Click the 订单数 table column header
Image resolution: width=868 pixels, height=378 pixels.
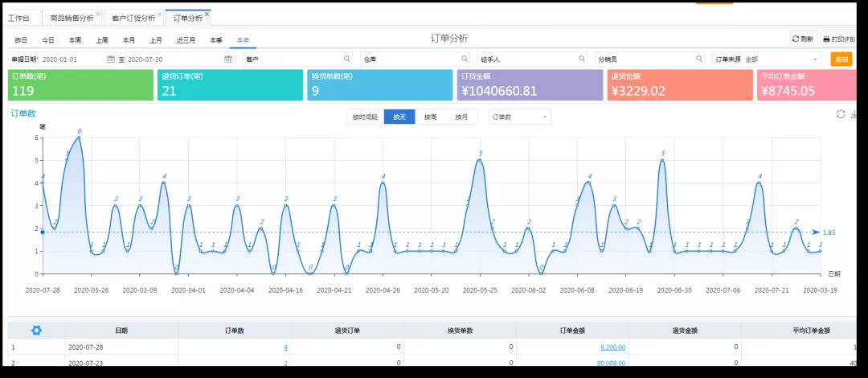pos(235,331)
